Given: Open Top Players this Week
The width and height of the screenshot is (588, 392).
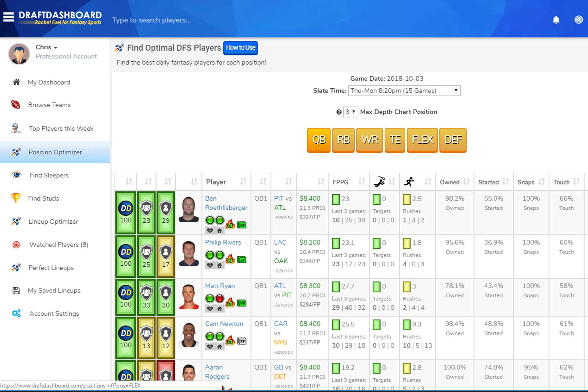Looking at the screenshot, I should pyautogui.click(x=61, y=129).
